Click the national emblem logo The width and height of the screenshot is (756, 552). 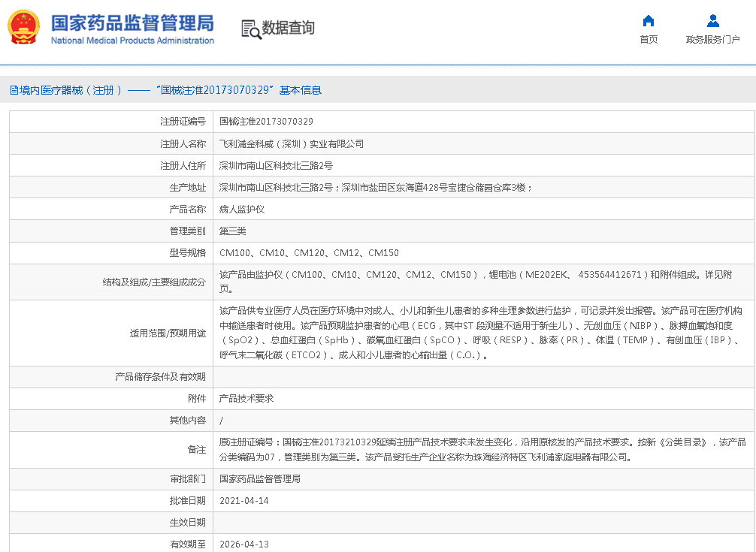click(25, 28)
